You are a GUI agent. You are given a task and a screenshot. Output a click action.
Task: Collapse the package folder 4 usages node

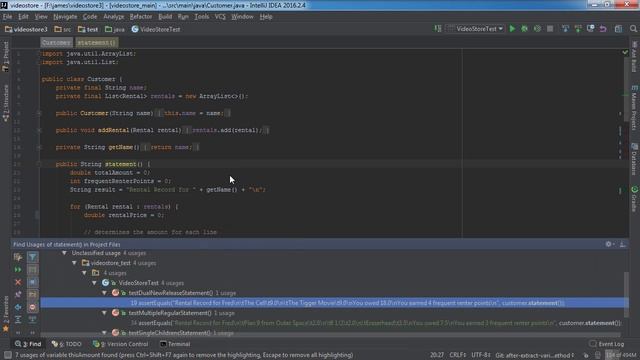[84, 273]
